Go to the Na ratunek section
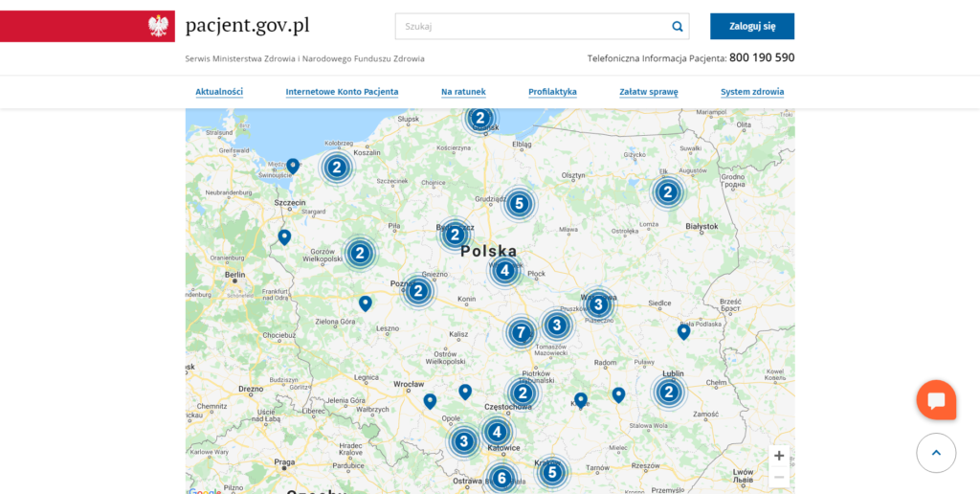This screenshot has width=980, height=494. [x=463, y=92]
